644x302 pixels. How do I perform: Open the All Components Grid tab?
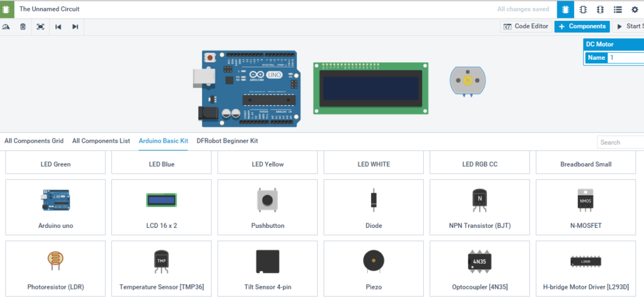tap(34, 141)
